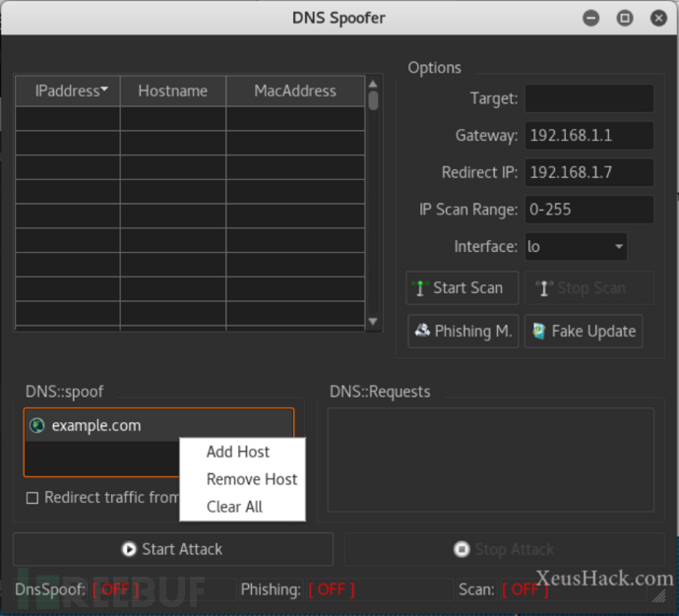Launch the Fake Update tool

584,332
